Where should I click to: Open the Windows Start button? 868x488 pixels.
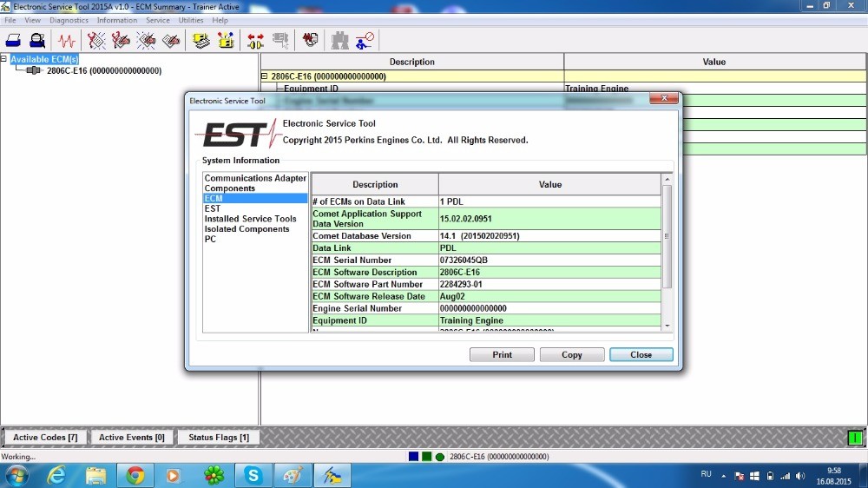pos(16,476)
